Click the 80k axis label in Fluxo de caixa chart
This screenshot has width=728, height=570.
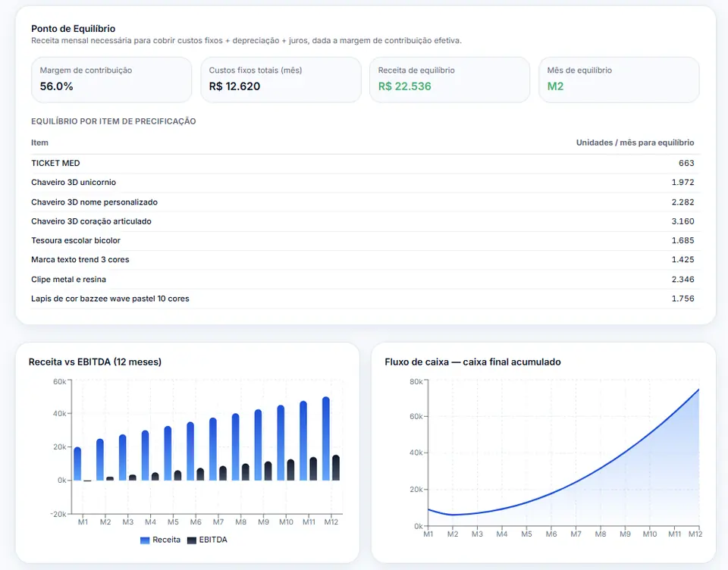point(416,381)
